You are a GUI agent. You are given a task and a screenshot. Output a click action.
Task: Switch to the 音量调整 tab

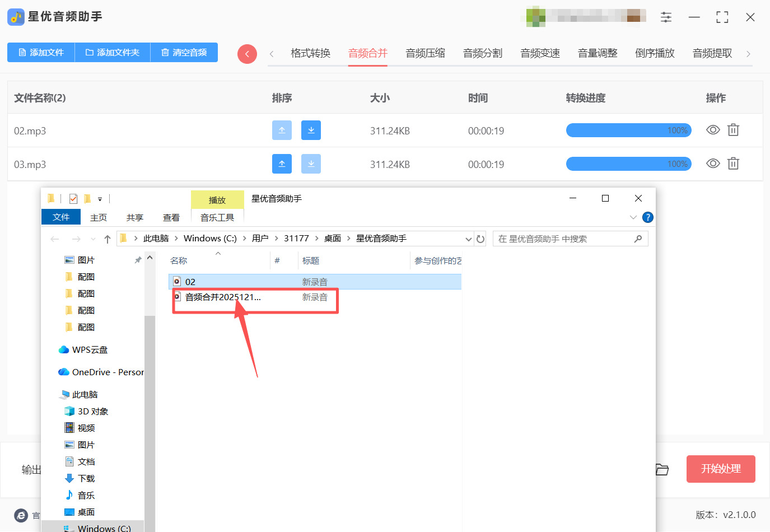tap(598, 53)
